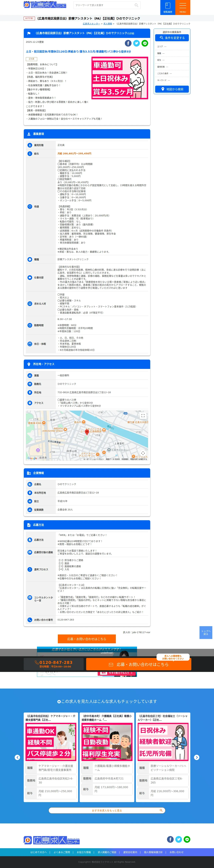
Task: Show previous recommended jobs with left arrow
Action: point(17,757)
